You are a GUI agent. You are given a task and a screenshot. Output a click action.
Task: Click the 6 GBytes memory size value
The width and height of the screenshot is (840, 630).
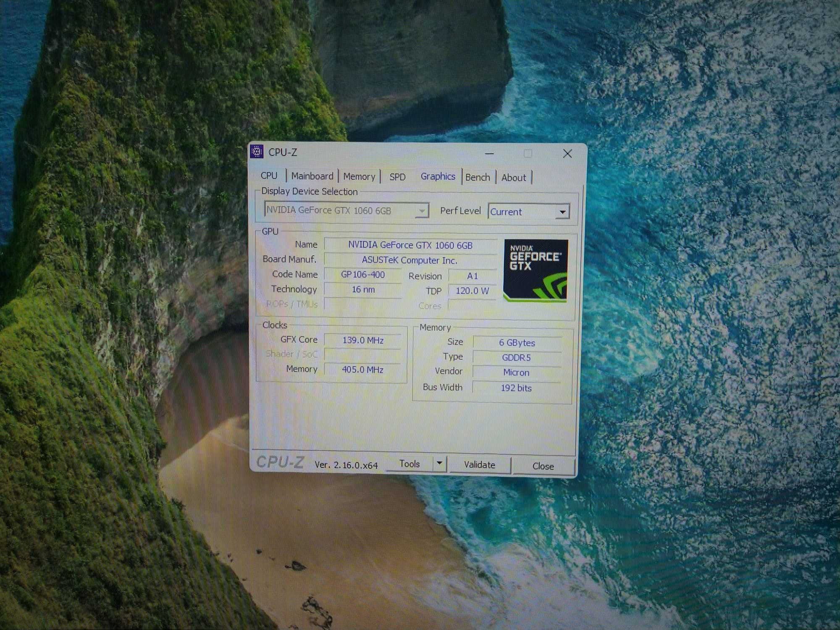pyautogui.click(x=517, y=343)
